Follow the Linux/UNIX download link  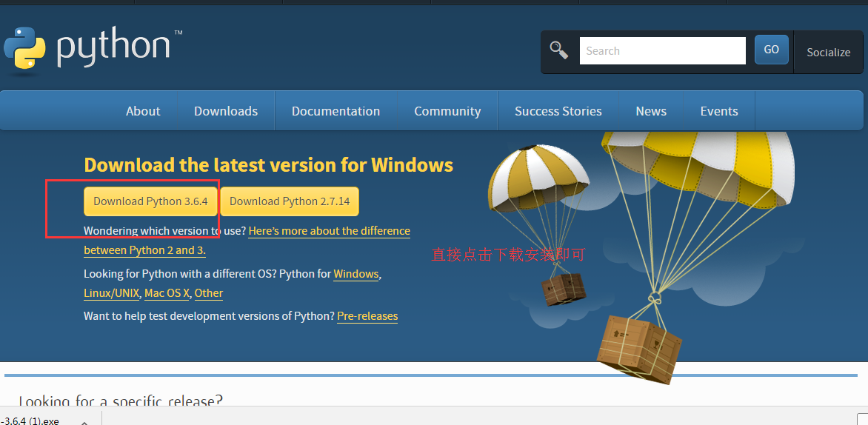(112, 293)
